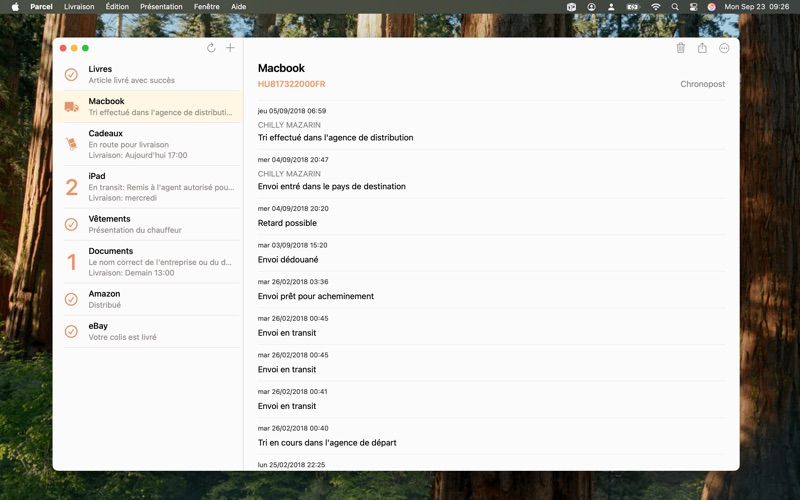Open the Apple menu

[15, 7]
